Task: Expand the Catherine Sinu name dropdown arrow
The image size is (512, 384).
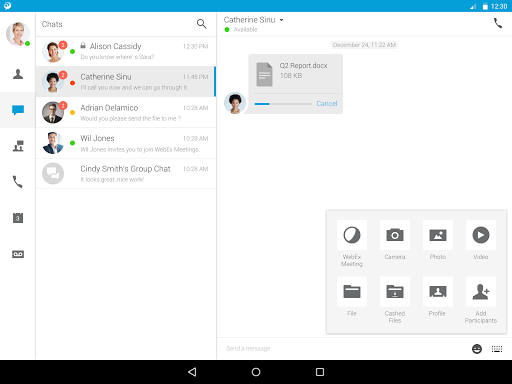Action: pyautogui.click(x=281, y=20)
